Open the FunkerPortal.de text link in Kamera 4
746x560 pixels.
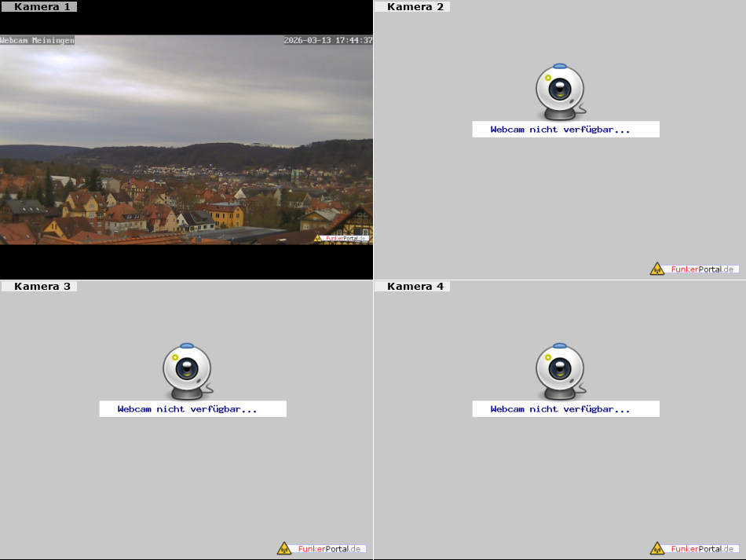703,548
